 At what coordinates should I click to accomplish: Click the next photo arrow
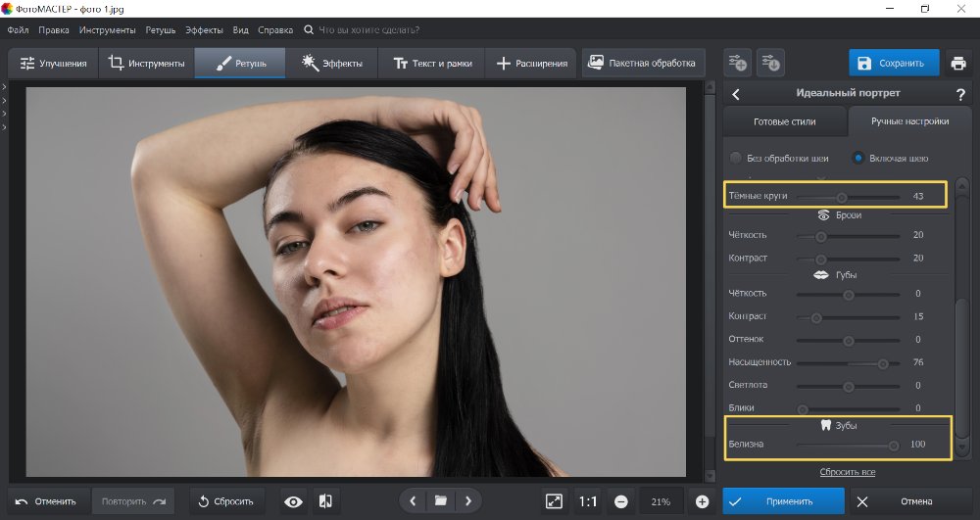[x=468, y=501]
